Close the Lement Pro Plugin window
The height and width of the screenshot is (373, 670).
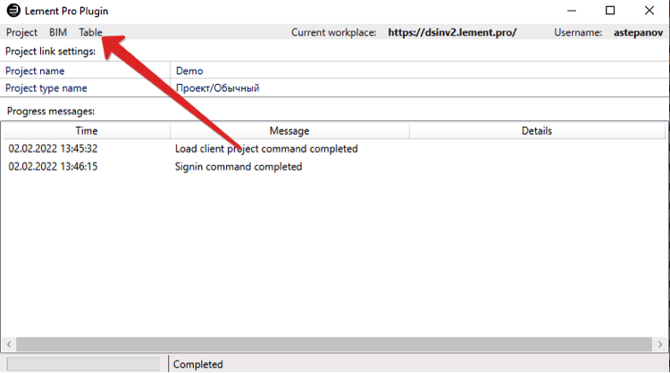[649, 11]
